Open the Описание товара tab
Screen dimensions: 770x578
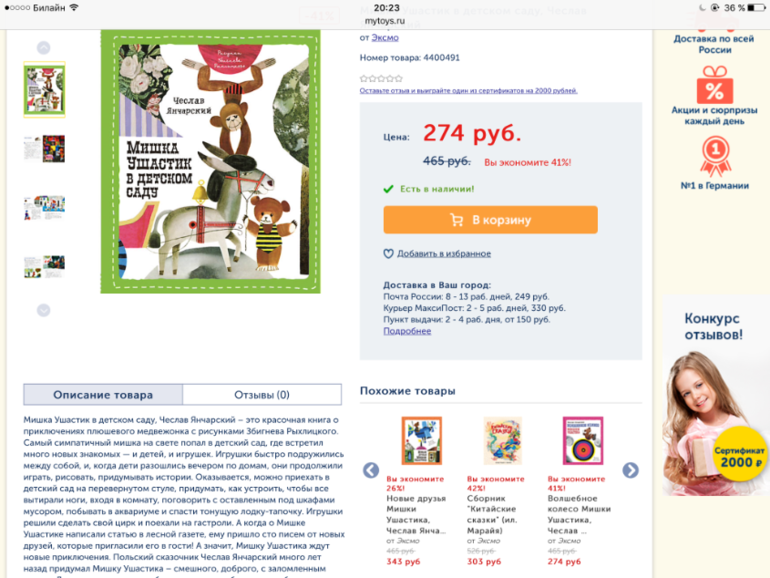coord(103,395)
